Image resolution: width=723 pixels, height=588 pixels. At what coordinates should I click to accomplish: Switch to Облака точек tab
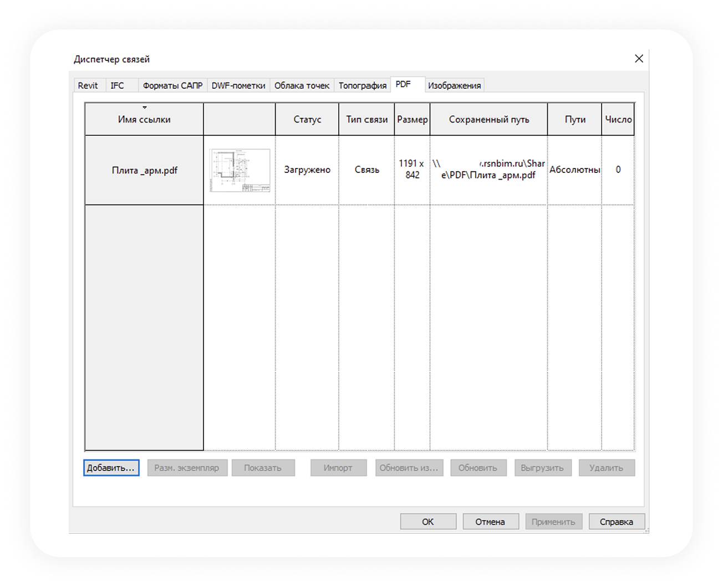(x=302, y=85)
